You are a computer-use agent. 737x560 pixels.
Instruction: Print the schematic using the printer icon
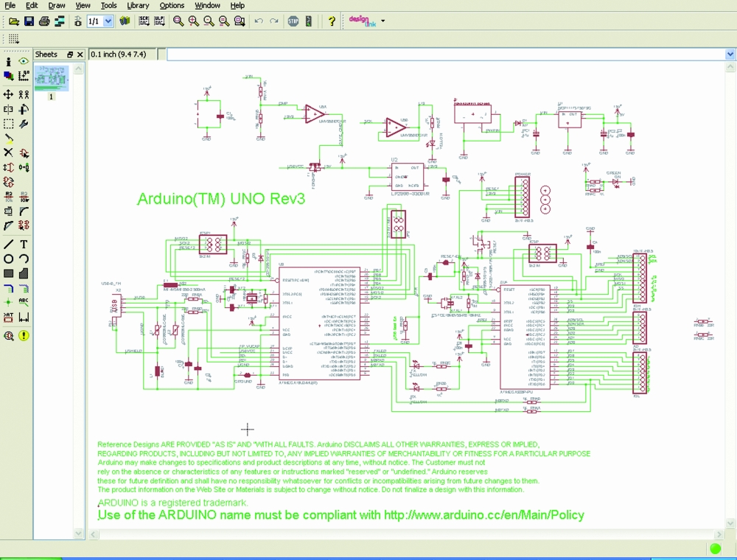[x=44, y=21]
